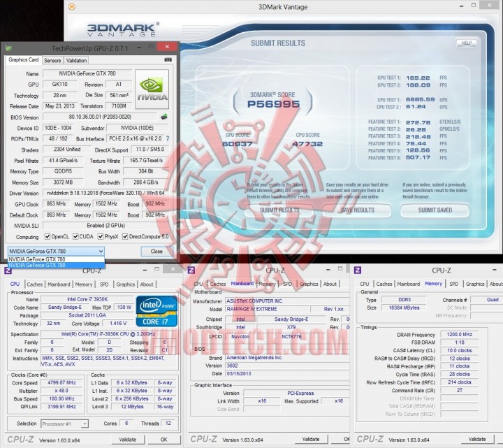Viewport: 503px width, 448px height.
Task: Click the middle CPU-Z window Z icon
Action: tap(191, 270)
